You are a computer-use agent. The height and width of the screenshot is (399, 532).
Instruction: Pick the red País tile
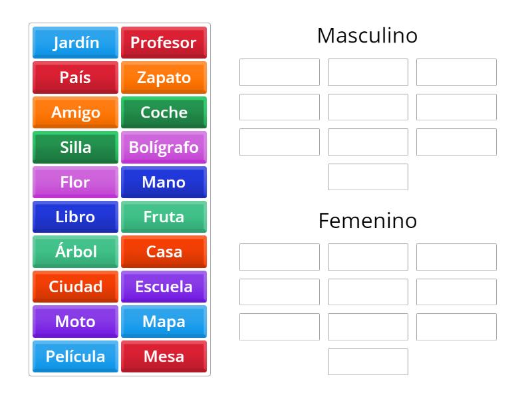[x=75, y=77]
